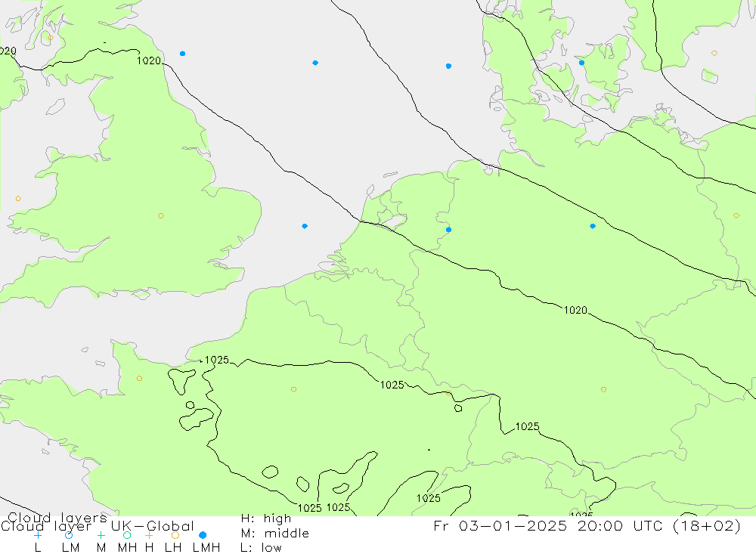Click the 1020 isobar label near Scotland
Screen dimensions: 756x554
[149, 60]
